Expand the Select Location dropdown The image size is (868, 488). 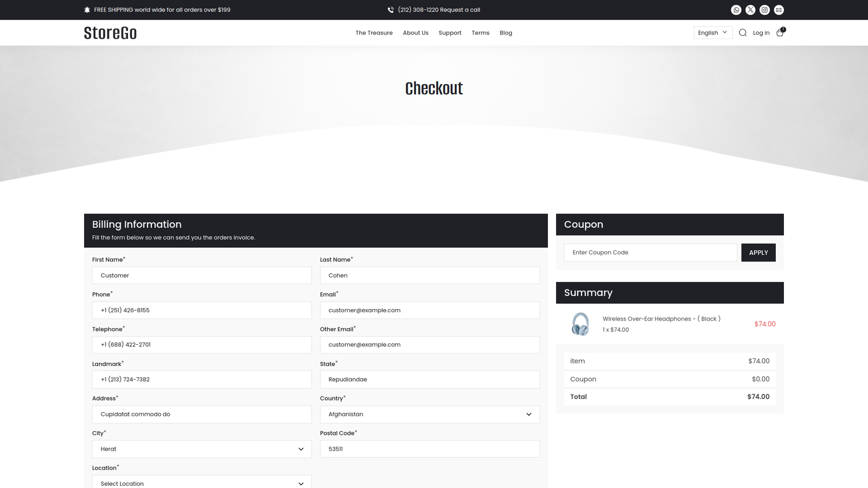pyautogui.click(x=201, y=481)
